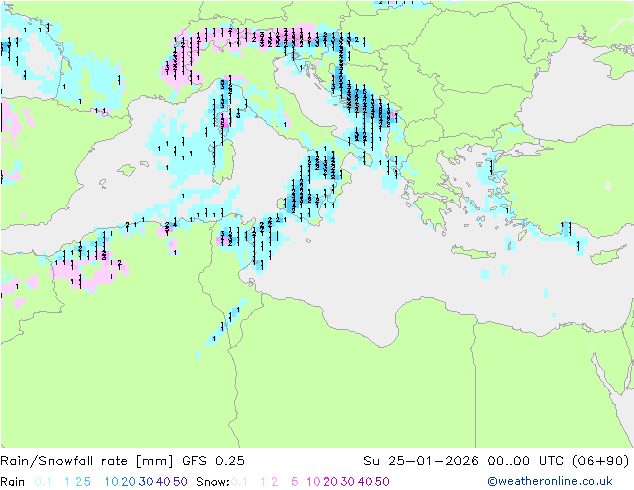The height and width of the screenshot is (490, 634).
Task: Click the Rain legend label
Action: tap(13, 482)
